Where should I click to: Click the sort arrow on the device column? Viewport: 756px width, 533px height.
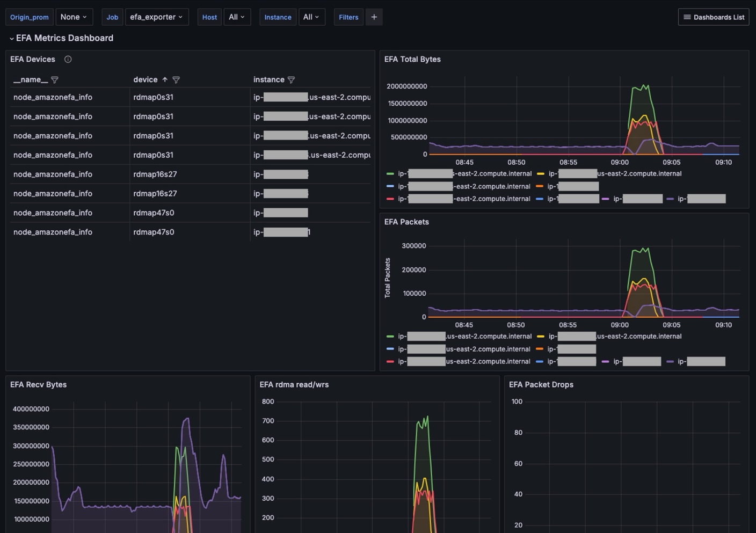[x=165, y=79]
